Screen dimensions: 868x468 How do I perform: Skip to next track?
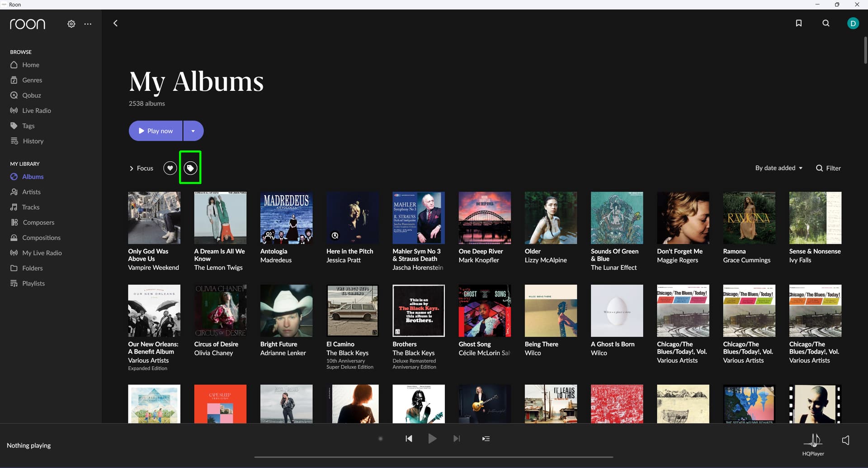pyautogui.click(x=457, y=439)
